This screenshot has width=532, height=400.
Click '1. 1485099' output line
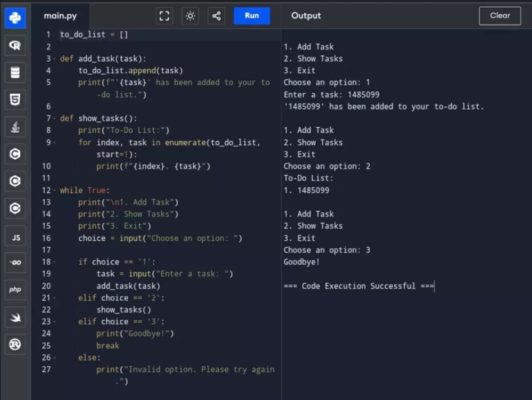306,191
